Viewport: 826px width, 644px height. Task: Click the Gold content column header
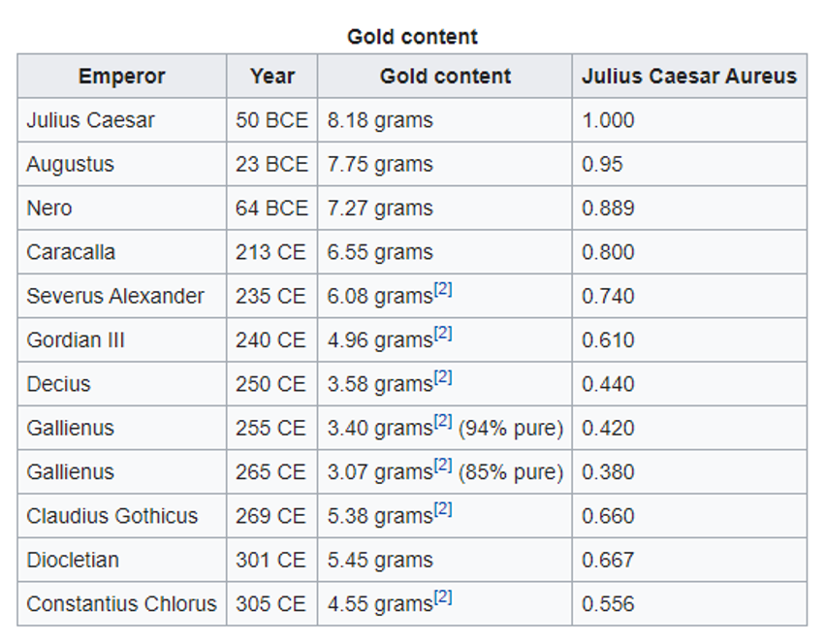click(445, 77)
